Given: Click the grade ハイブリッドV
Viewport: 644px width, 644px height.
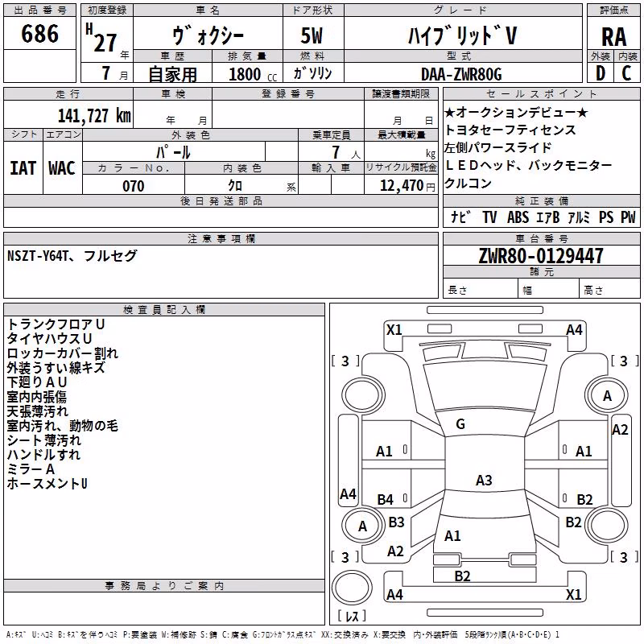Looking at the screenshot, I should pyautogui.click(x=462, y=35).
